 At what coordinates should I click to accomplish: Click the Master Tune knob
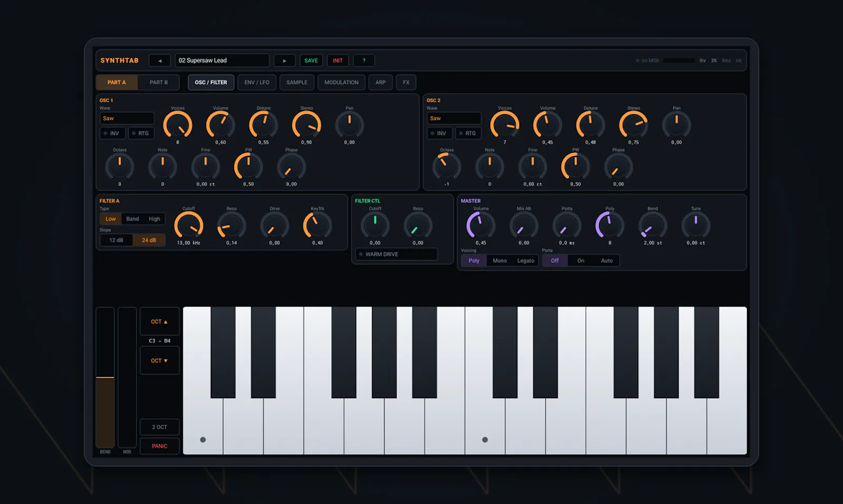click(695, 226)
